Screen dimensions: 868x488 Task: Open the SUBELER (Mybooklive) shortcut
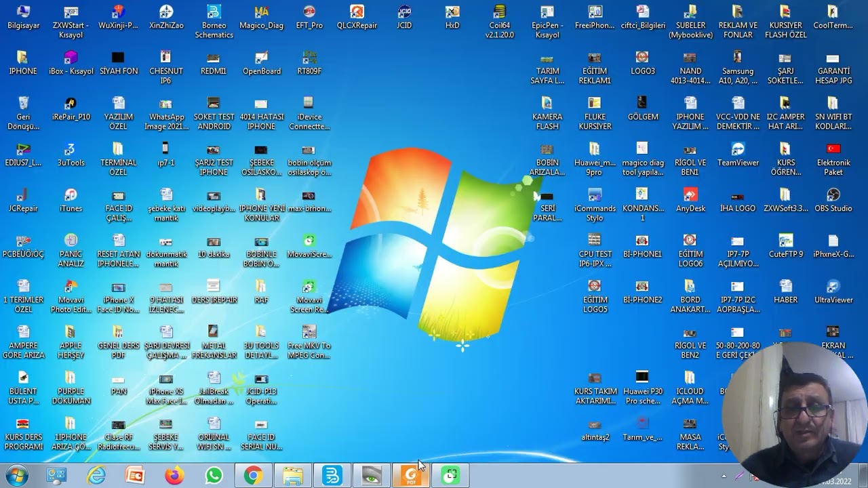(x=690, y=22)
